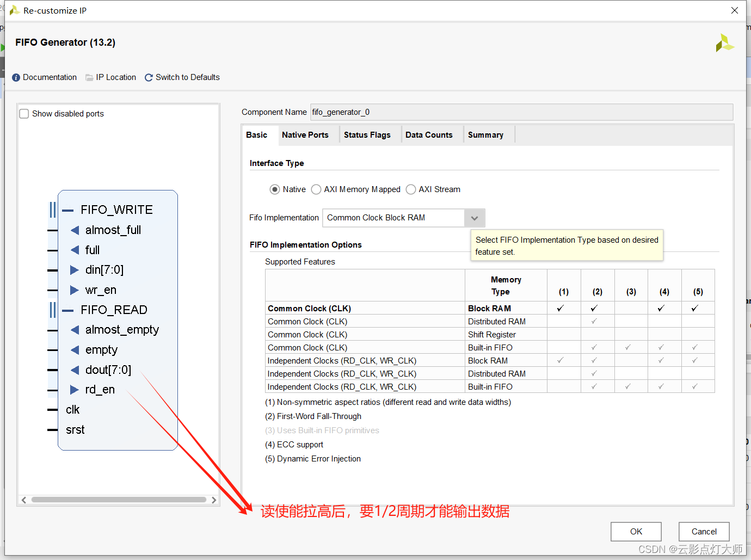Screen dimensions: 751x560
Task: Enable Show disabled ports checkbox
Action: [24, 114]
